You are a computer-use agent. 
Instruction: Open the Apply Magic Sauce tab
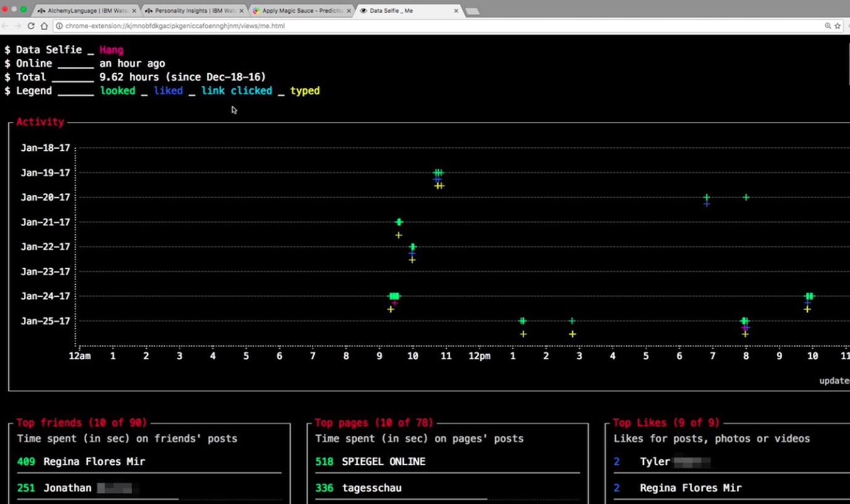[300, 11]
